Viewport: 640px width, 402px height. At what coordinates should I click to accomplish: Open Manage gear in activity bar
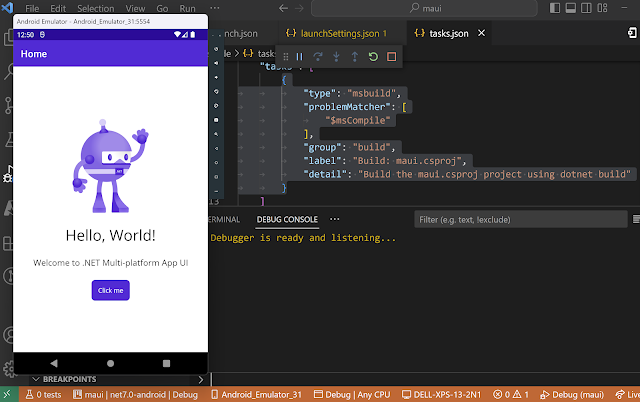click(x=8, y=369)
